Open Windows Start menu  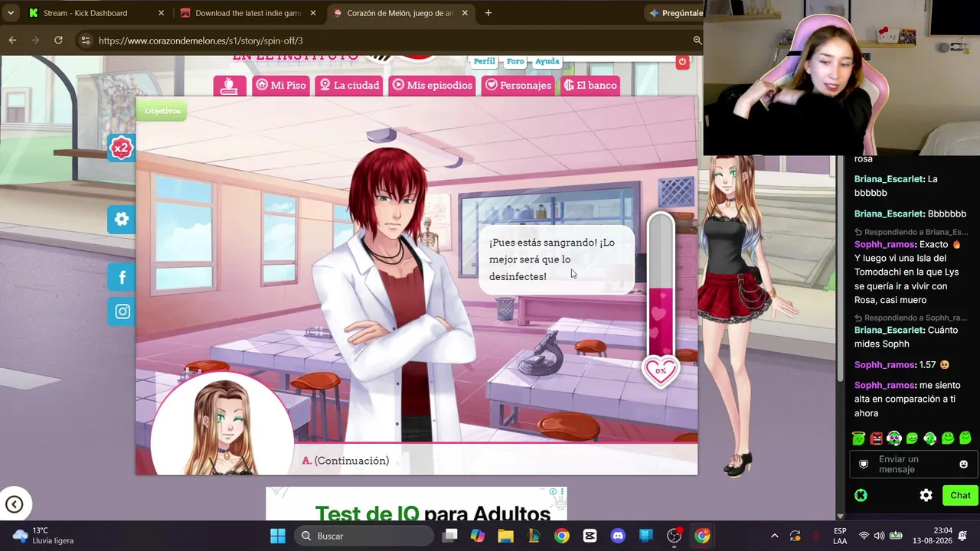click(x=277, y=536)
